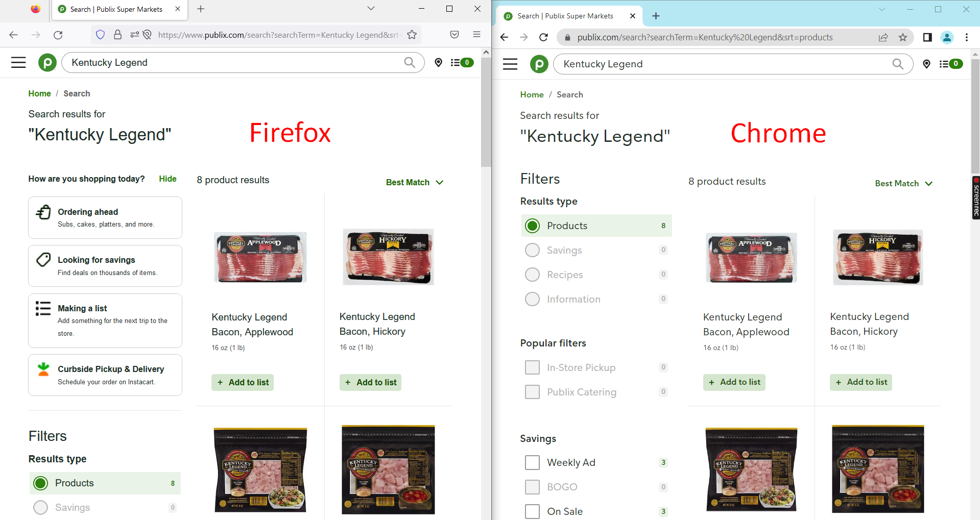Open Best Match sort dropdown in Chrome

[904, 183]
